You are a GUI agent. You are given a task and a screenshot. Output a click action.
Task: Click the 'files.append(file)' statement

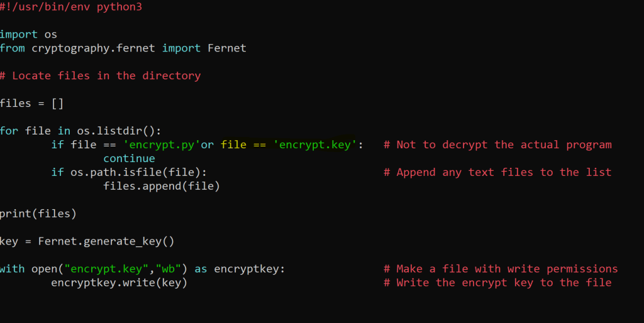162,186
